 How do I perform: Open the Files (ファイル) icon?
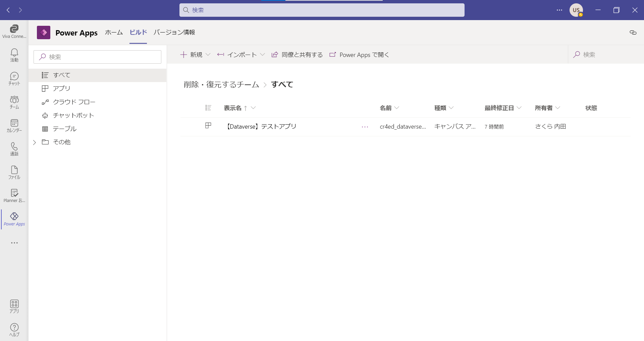[x=14, y=172]
